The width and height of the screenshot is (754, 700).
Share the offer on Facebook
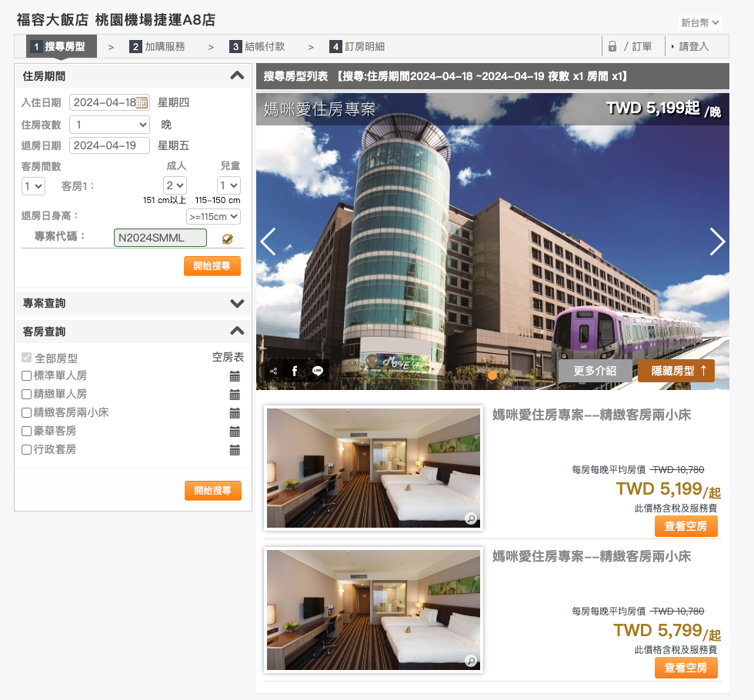[295, 371]
